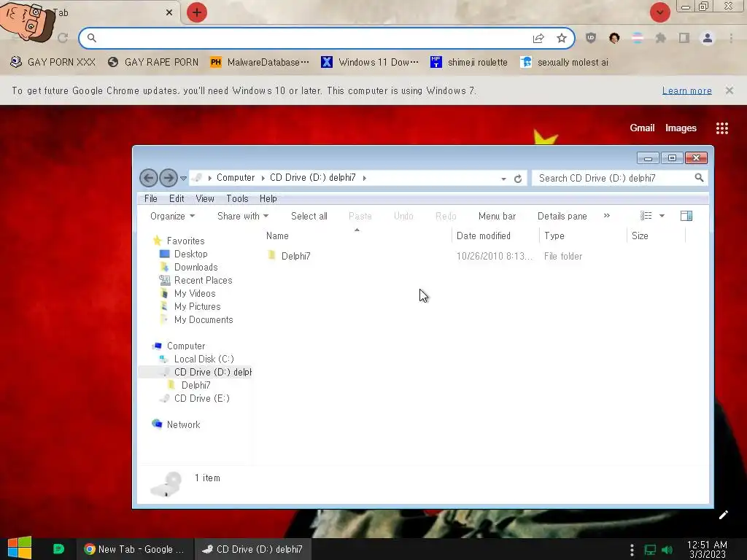
Task: Select CD Drive (E:) in the tree
Action: 201,399
